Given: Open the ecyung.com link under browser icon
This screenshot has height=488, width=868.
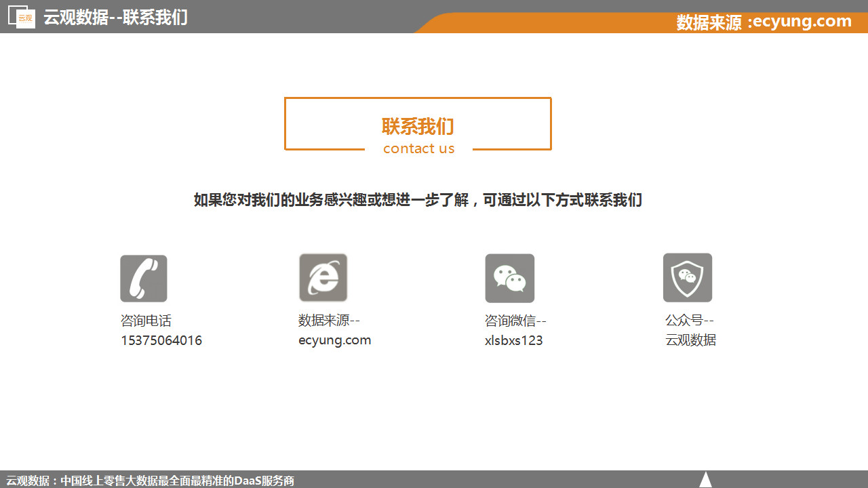Looking at the screenshot, I should coord(334,340).
